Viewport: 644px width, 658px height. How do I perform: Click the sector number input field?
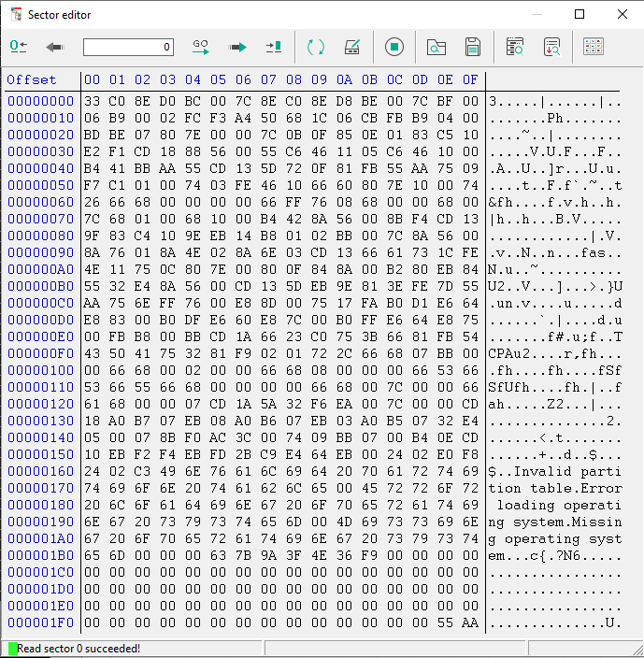[128, 47]
